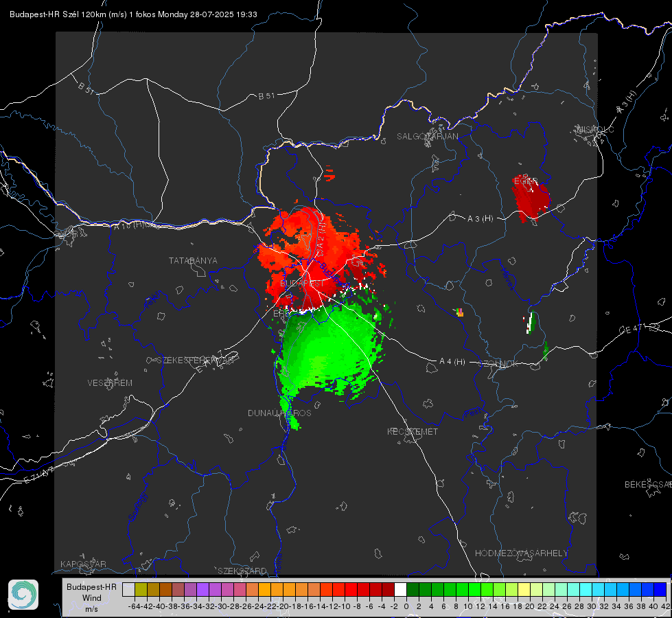Screen dimensions: 672x618
Task: Click the white-green echo north of Szolnok
Action: point(530,323)
